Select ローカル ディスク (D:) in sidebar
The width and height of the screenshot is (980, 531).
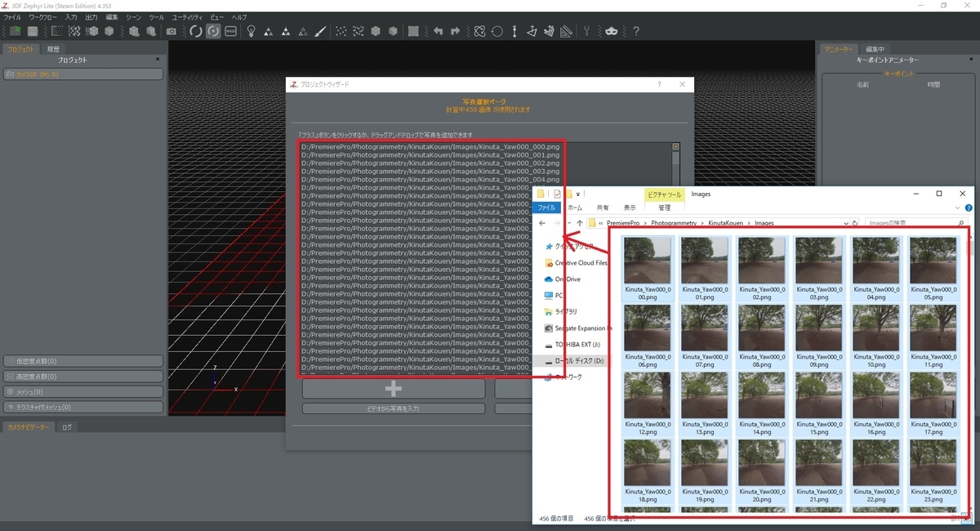pos(575,360)
